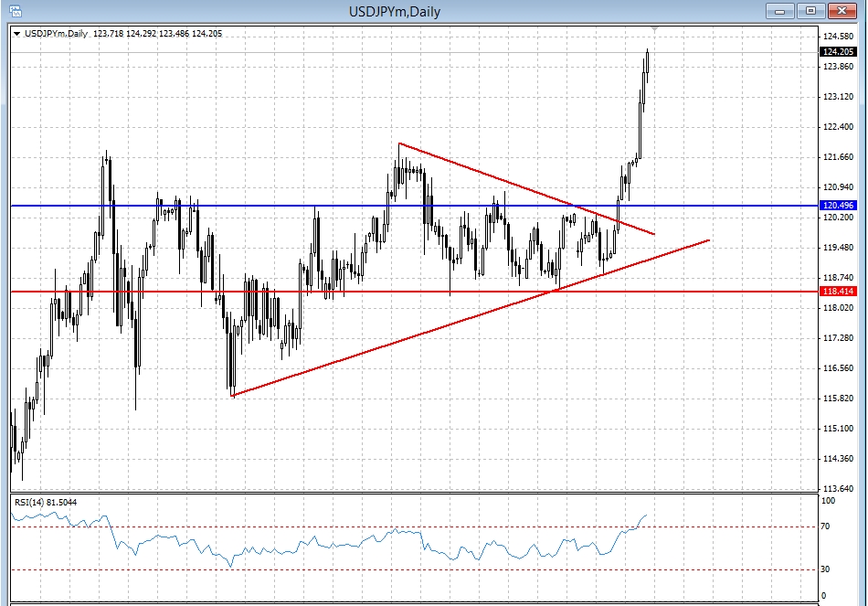
Task: Click the price axis label 121.660
Action: click(838, 157)
